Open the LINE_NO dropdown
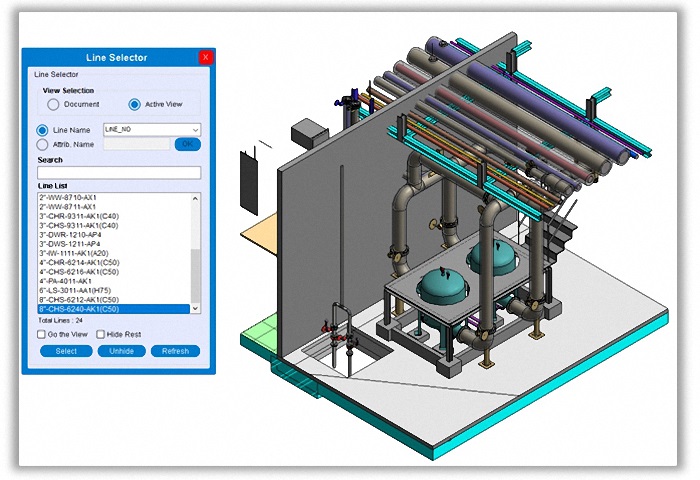The height and width of the screenshot is (480, 700). [194, 130]
